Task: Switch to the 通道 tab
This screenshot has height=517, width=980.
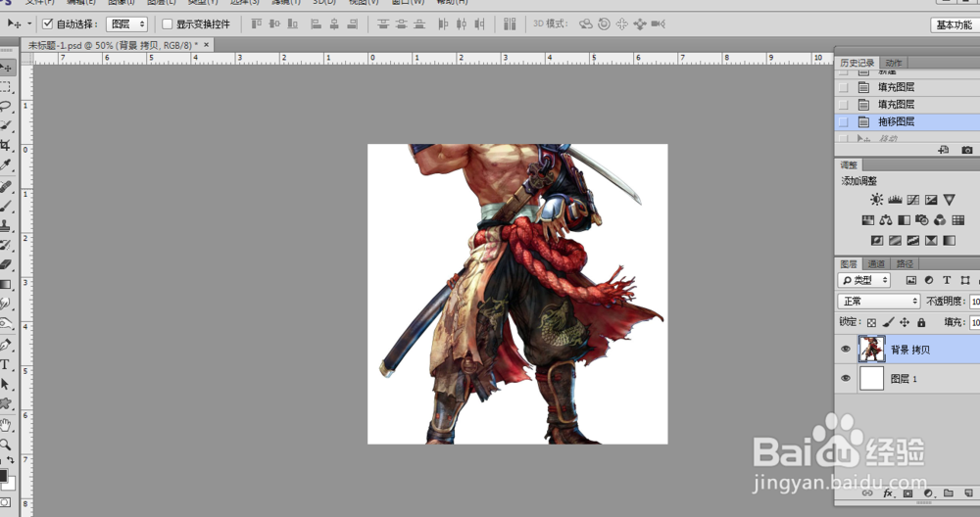Action: click(876, 264)
